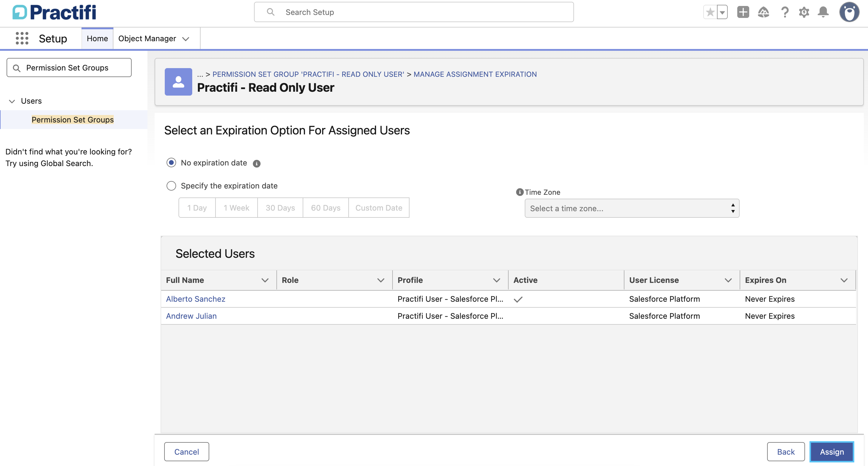Click the Permission Set Group user icon
The width and height of the screenshot is (868, 466).
(178, 82)
